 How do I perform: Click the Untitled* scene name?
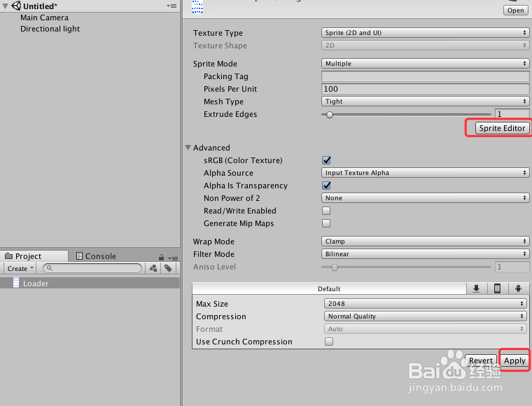[x=40, y=6]
